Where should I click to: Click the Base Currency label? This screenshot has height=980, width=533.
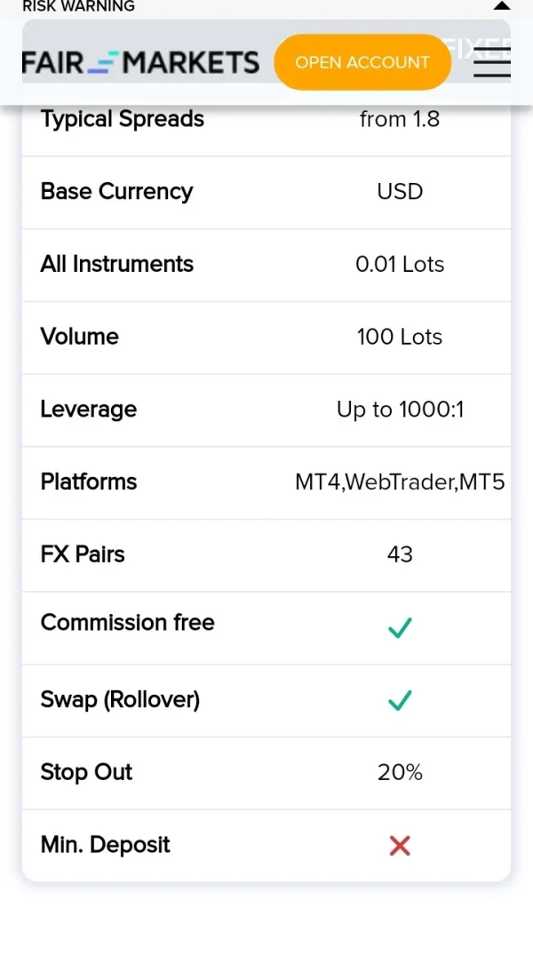pos(116,192)
